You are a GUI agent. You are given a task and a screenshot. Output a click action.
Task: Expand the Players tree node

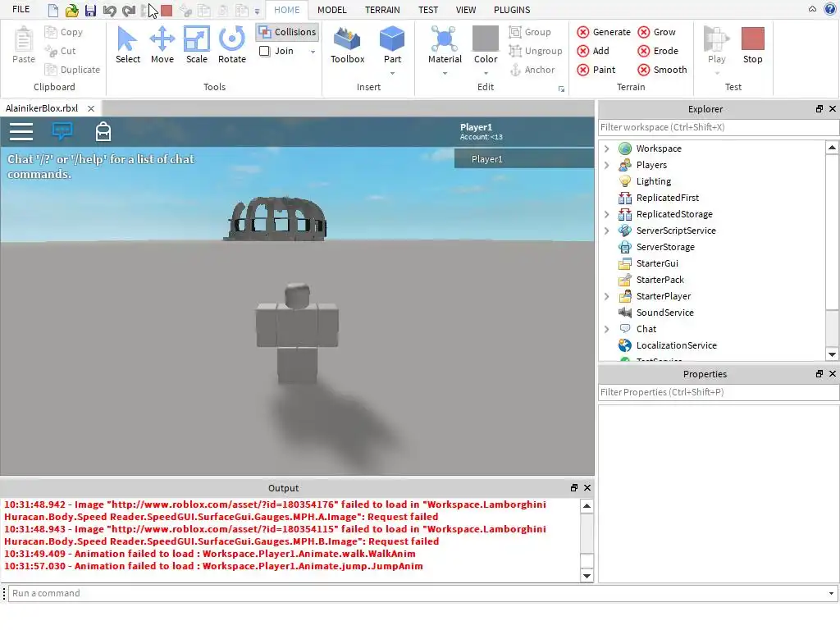click(607, 165)
